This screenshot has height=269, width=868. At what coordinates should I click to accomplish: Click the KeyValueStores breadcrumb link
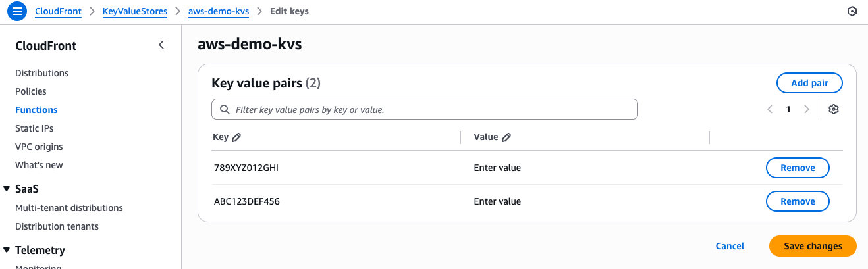tap(135, 11)
